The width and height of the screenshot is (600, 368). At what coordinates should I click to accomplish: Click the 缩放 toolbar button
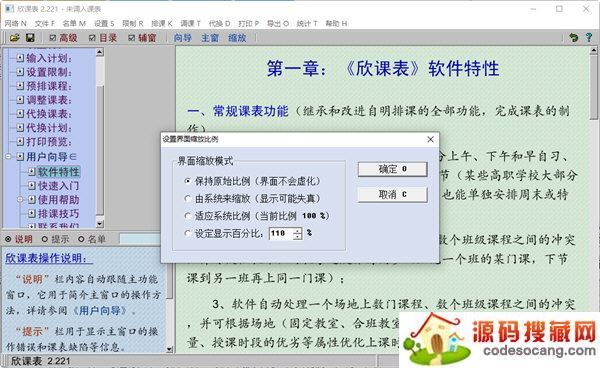click(x=237, y=38)
